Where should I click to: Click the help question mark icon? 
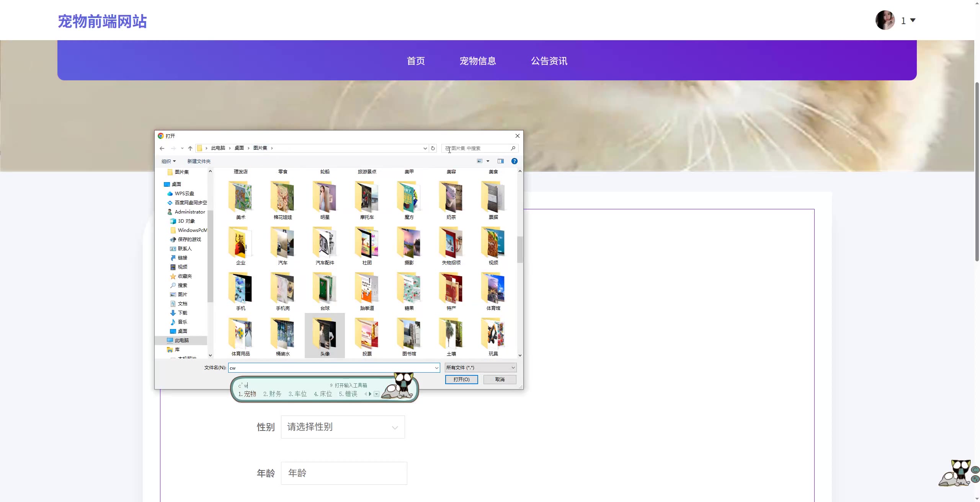click(514, 161)
